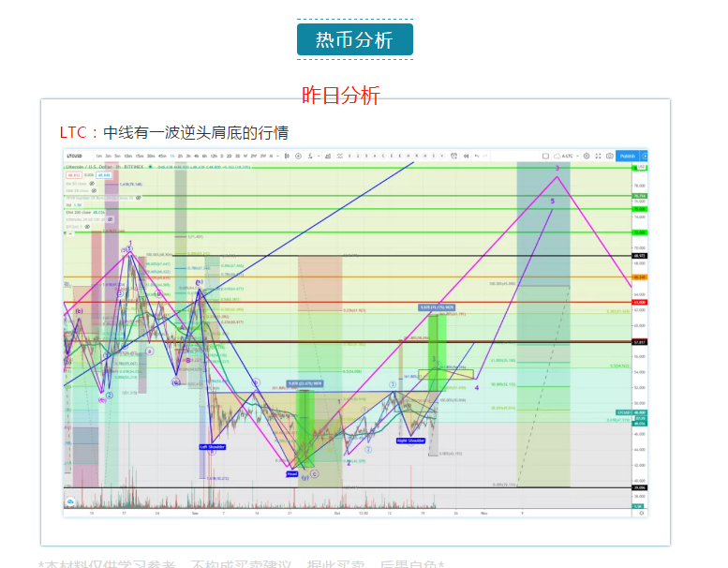The width and height of the screenshot is (728, 568).
Task: Load indicator template circle 2
Action: coord(358,156)
